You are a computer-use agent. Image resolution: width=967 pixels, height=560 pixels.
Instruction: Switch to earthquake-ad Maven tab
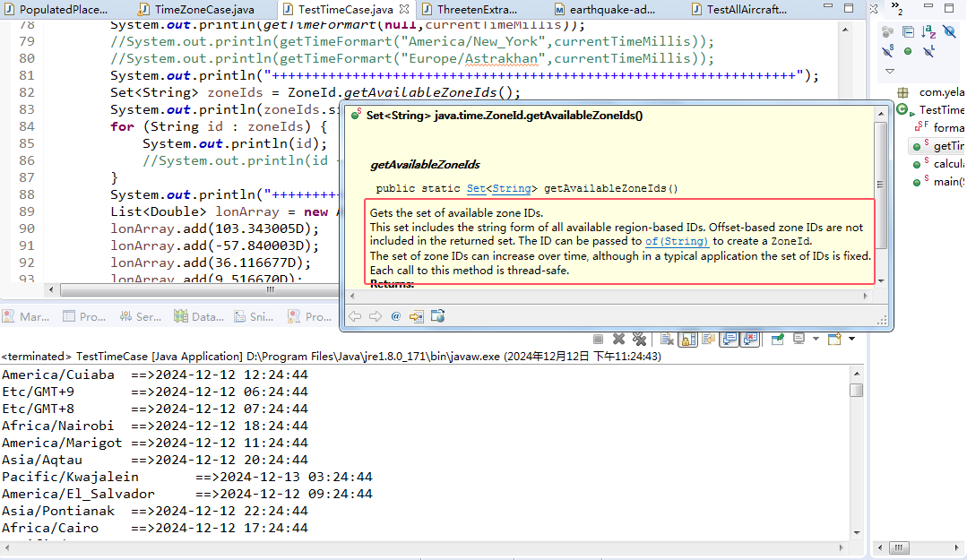[x=605, y=9]
